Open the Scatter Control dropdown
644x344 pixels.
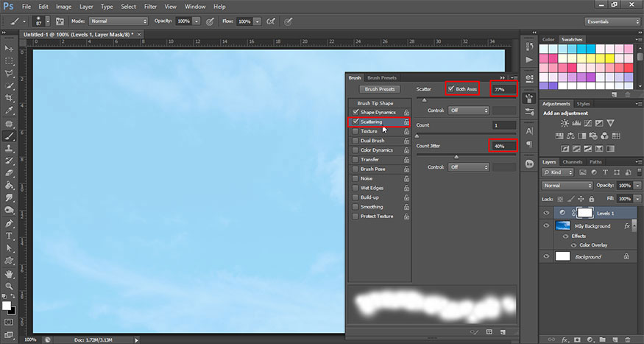pos(470,110)
